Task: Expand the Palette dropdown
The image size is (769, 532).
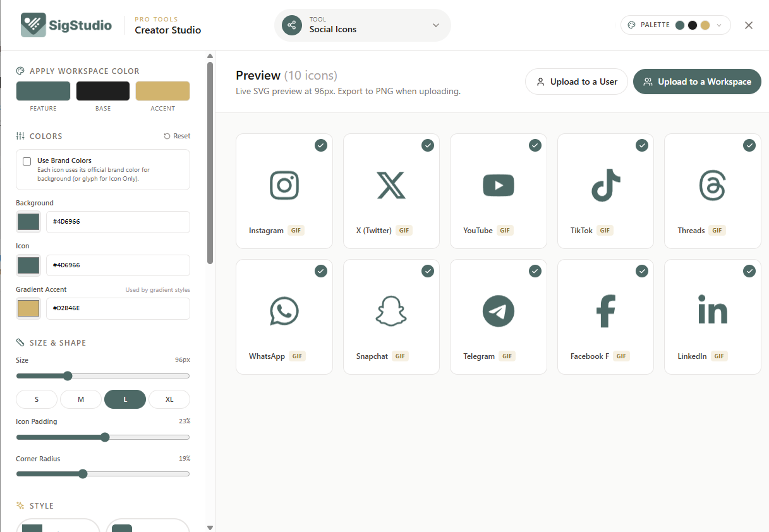Action: tap(675, 25)
